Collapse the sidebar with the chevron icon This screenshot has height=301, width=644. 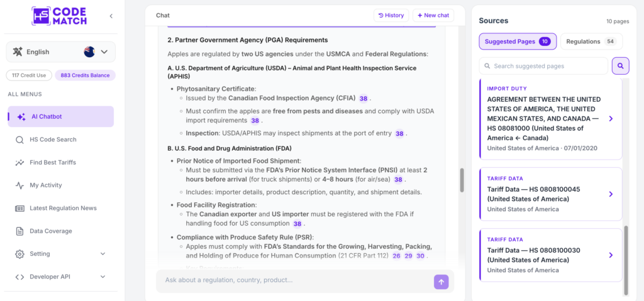point(111,16)
